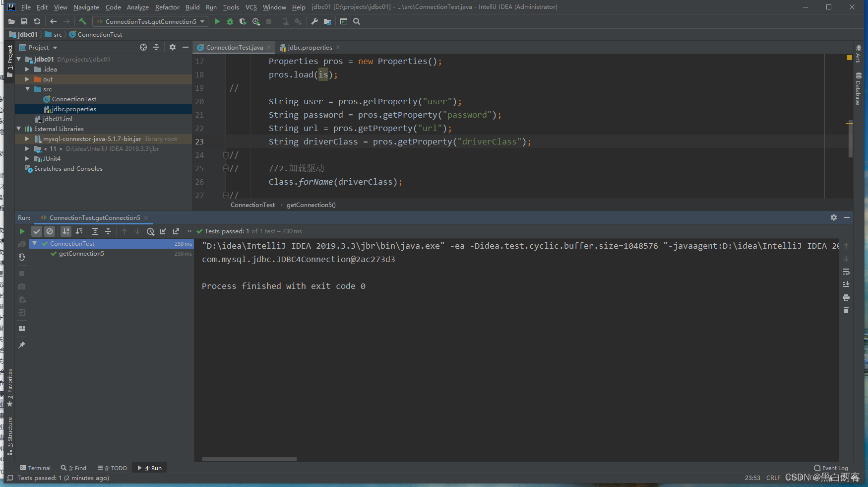Open the Navigate menu
Image resolution: width=868 pixels, height=487 pixels.
(86, 7)
